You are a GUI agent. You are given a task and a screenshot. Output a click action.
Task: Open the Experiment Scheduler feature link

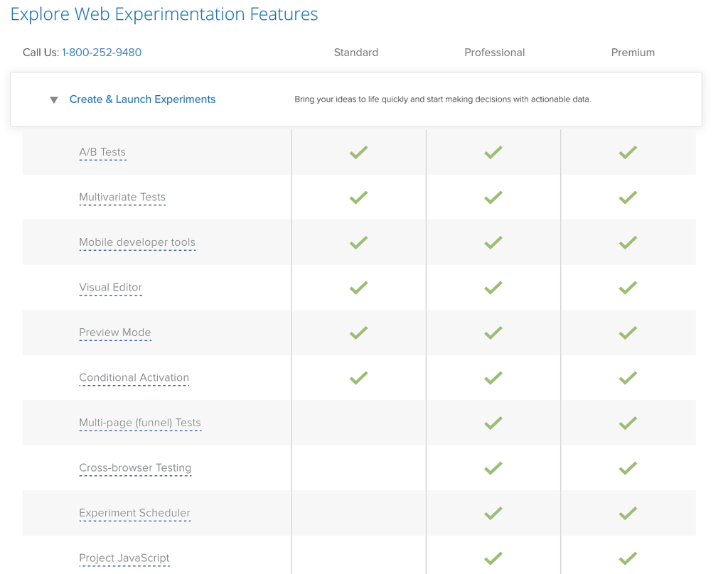[x=134, y=513]
